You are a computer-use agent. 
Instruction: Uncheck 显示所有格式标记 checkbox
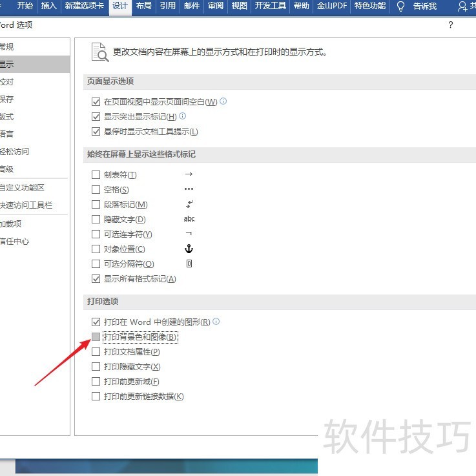96,279
